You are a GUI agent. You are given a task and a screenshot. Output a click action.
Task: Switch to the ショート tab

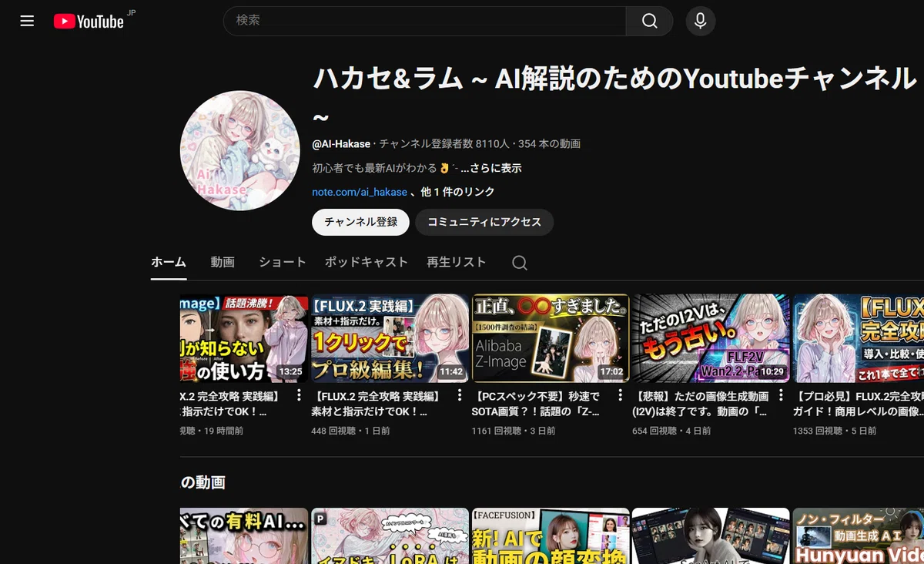point(283,262)
